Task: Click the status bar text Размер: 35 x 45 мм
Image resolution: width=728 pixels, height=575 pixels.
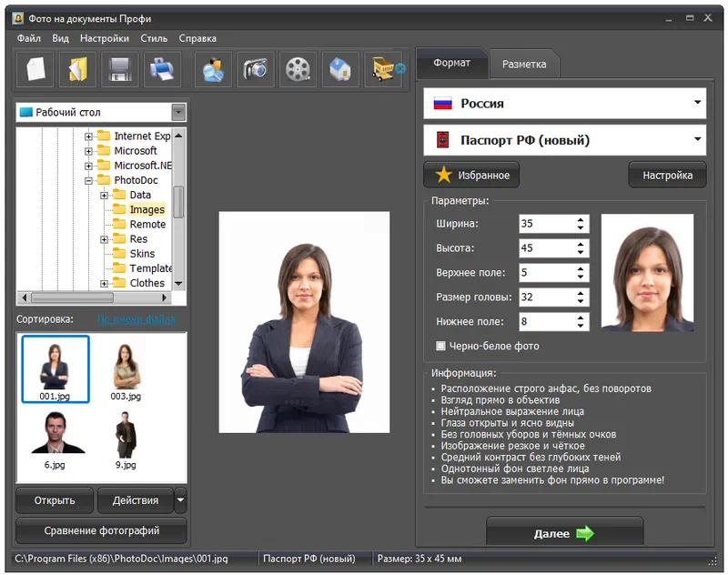Action: (420, 559)
